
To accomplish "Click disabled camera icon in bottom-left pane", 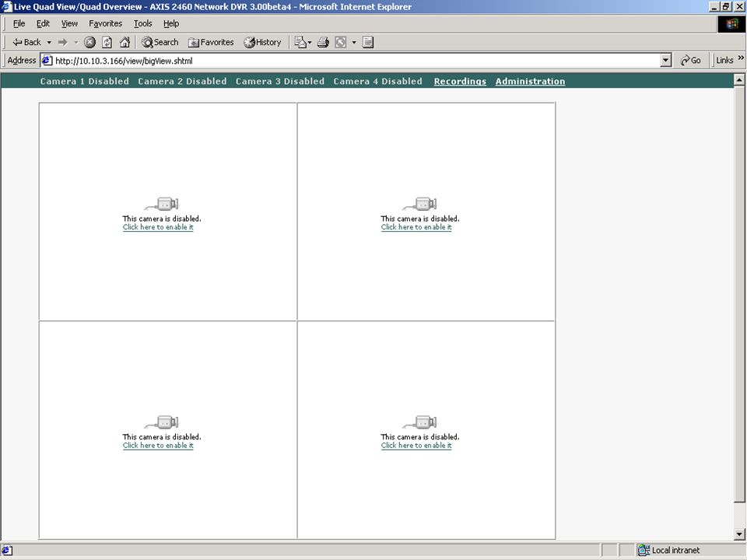I will click(x=162, y=422).
